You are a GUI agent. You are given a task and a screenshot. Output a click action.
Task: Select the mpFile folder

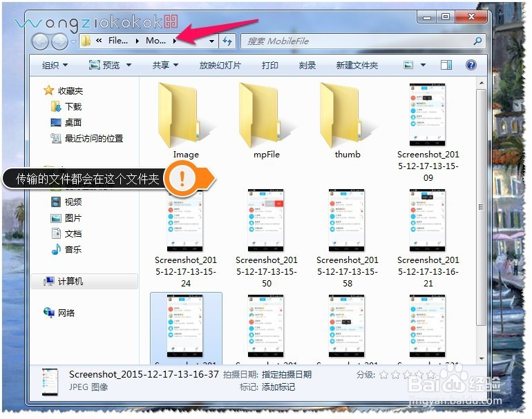click(266, 120)
